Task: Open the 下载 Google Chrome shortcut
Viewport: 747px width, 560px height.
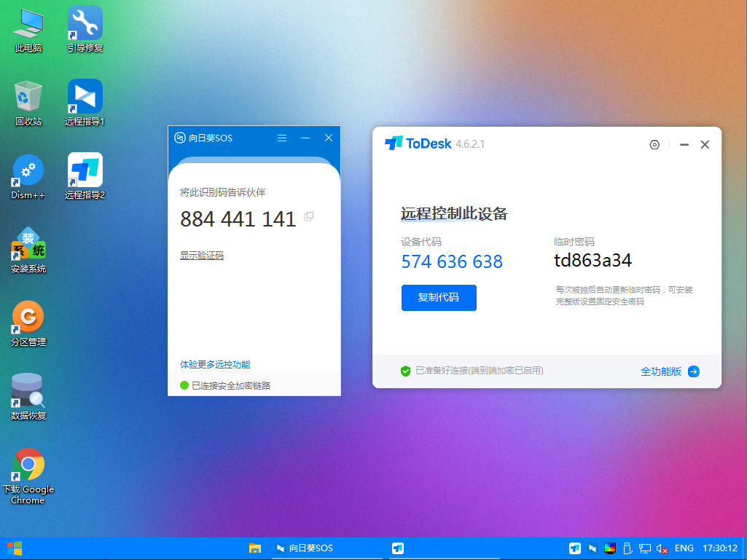Action: click(28, 477)
